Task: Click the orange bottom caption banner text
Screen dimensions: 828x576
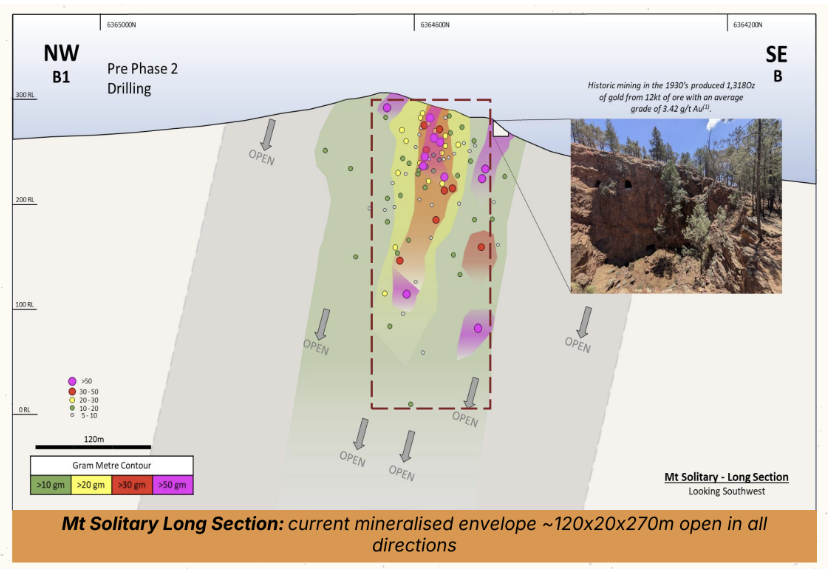Action: tap(414, 534)
